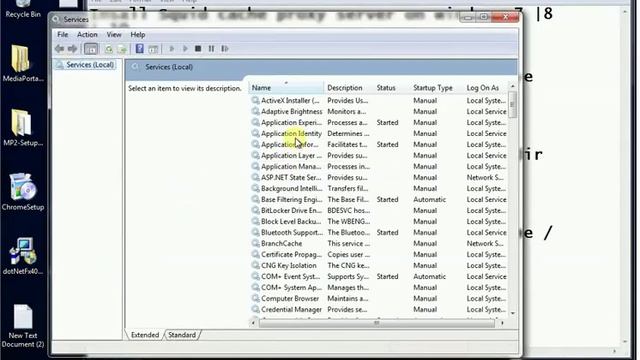Click the gear icon beside BranchCache
This screenshot has width=640, height=360.
pos(256,243)
